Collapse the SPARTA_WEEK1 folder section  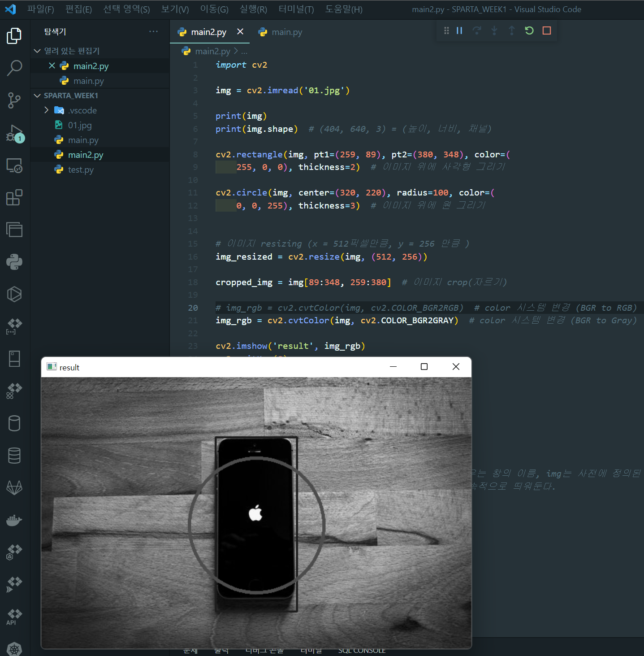click(x=37, y=96)
